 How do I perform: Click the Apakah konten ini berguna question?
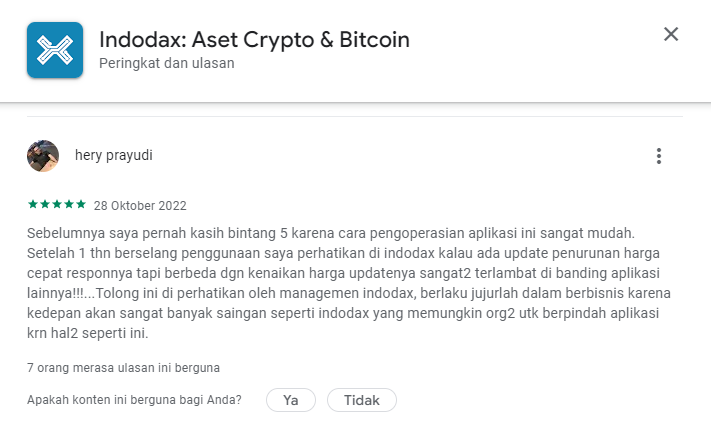[x=134, y=400]
